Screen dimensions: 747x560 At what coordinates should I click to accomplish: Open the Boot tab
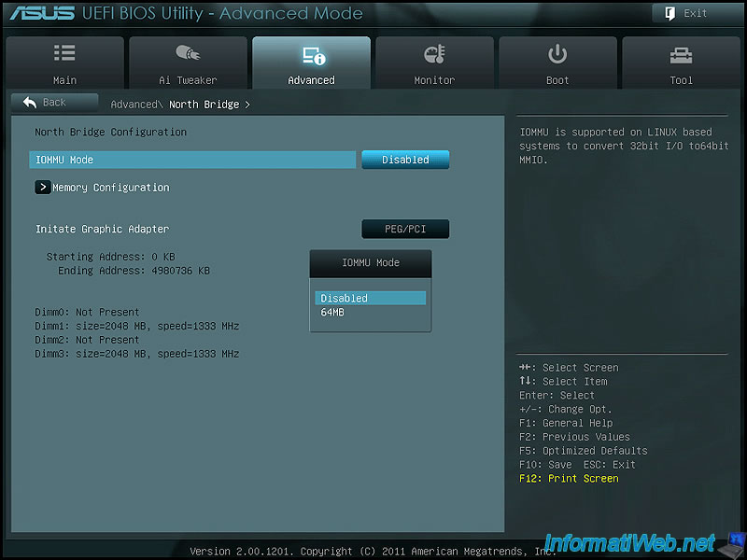point(557,63)
